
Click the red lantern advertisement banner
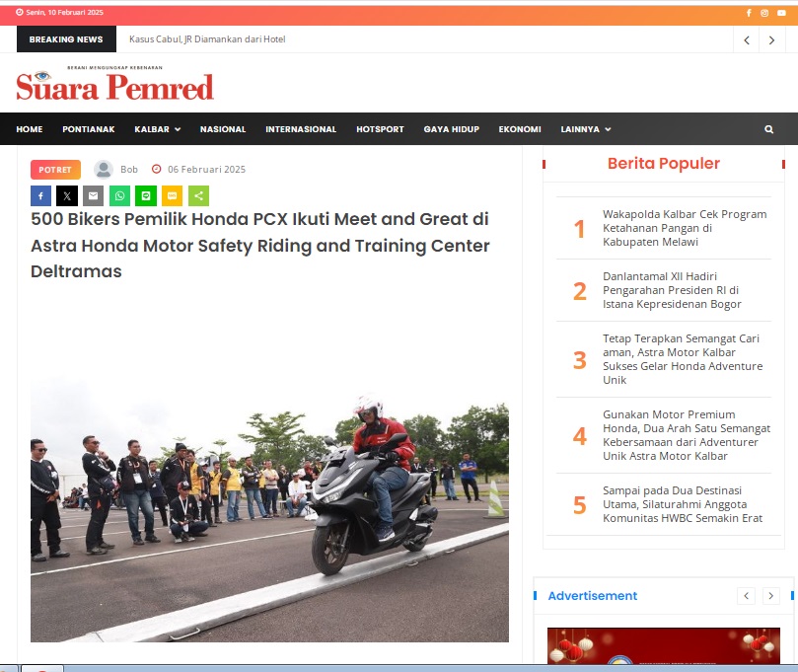(664, 645)
